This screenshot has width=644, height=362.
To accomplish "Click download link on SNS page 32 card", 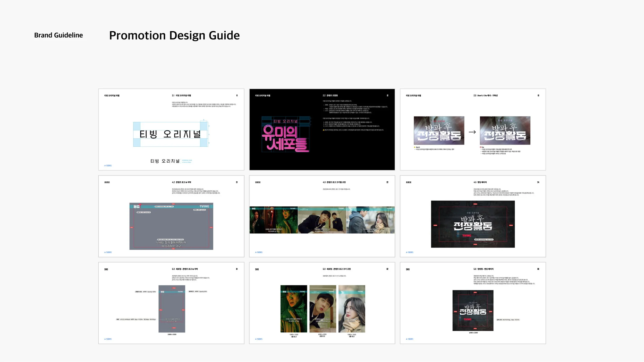I will click(x=259, y=339).
